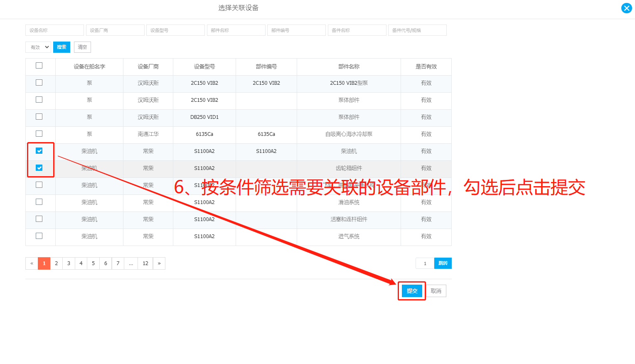Go to page 12

click(x=145, y=263)
